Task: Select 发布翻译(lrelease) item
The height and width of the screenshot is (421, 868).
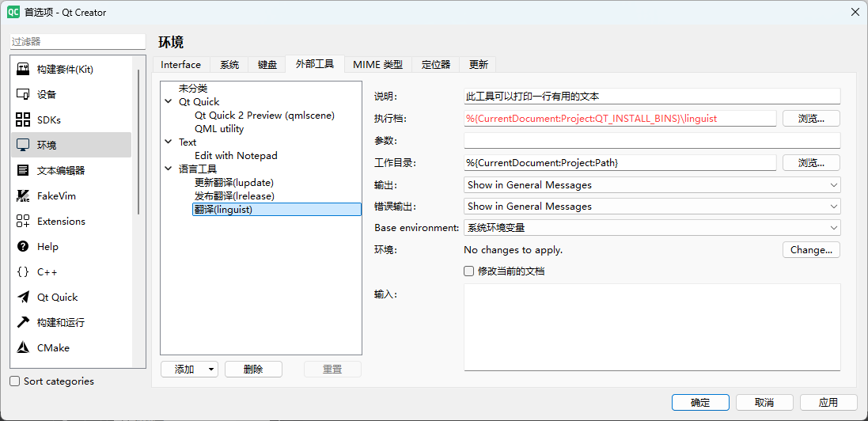Action: [235, 196]
